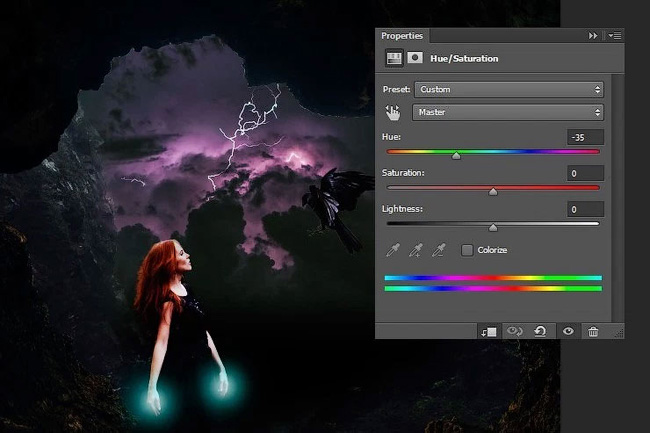
Task: Click the lower adjusted color spectrum bar
Action: [493, 288]
